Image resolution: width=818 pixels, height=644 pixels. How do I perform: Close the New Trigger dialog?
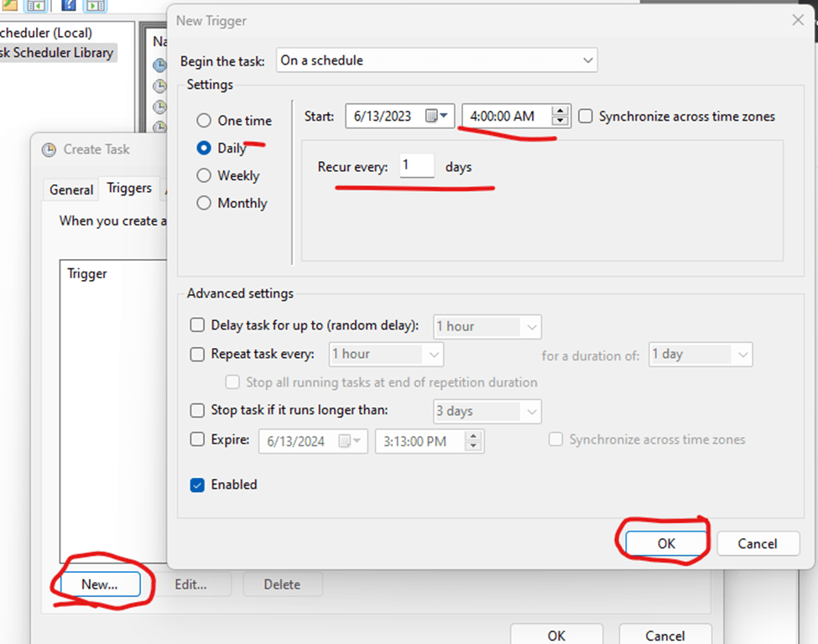[x=798, y=20]
